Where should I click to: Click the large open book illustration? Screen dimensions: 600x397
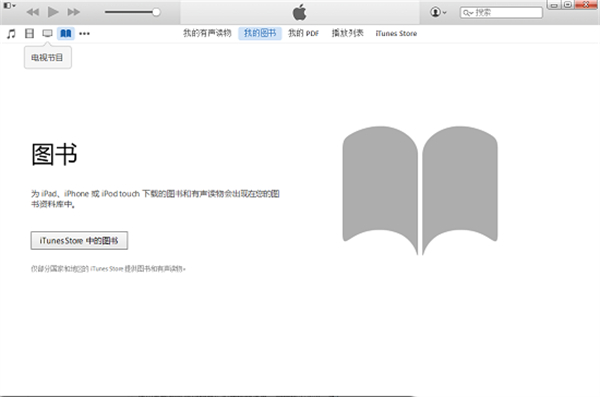pos(420,190)
